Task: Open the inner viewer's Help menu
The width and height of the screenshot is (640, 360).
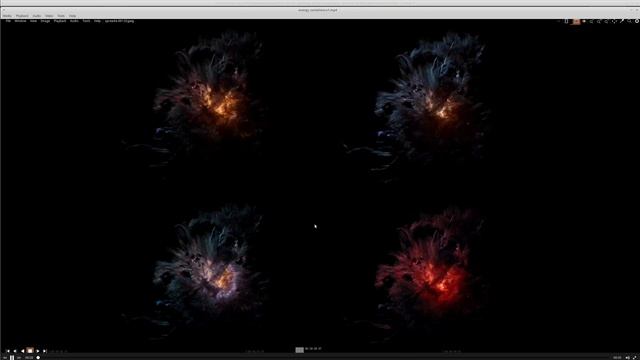Action: [97, 21]
